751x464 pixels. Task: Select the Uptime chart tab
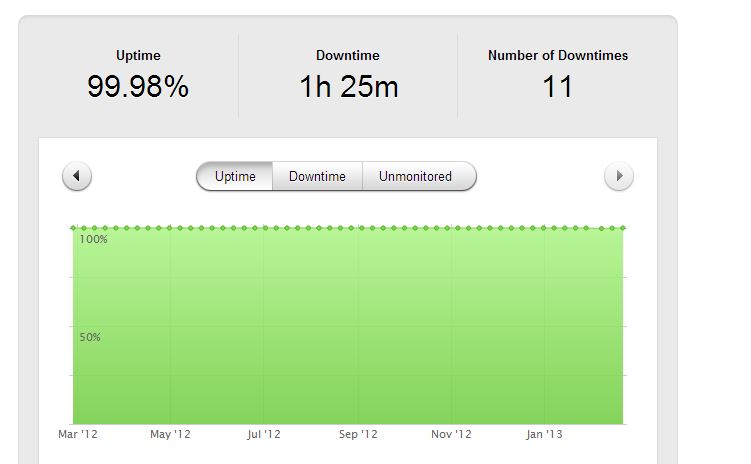pos(235,176)
